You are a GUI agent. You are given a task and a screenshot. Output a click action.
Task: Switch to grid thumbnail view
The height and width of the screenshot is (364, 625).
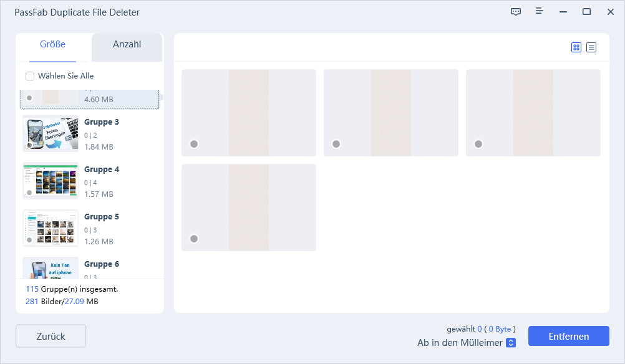576,47
